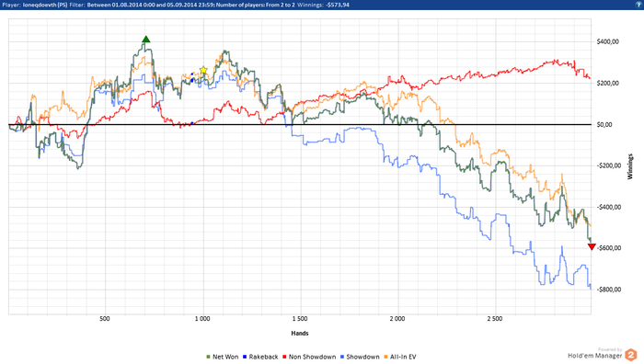
Task: Click the green peak triangle marker
Action: [x=145, y=40]
